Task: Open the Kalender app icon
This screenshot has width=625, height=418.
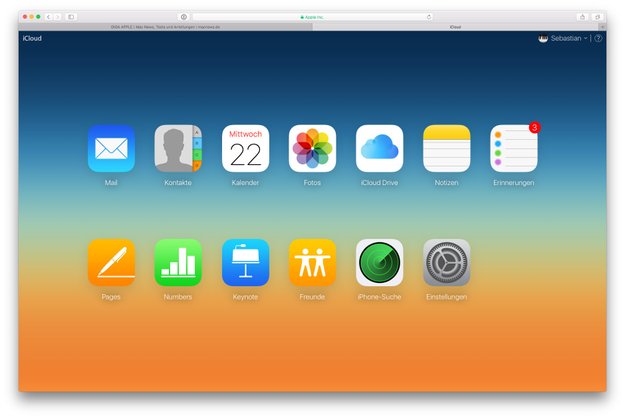Action: [x=246, y=148]
